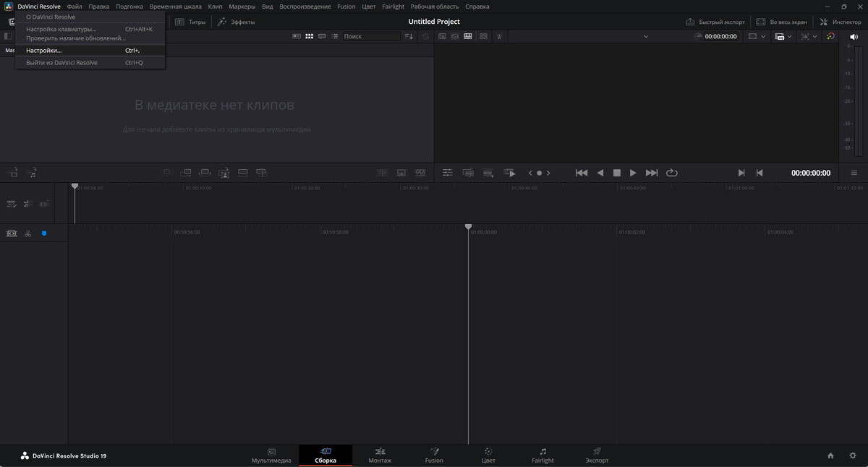Click the Ripple Overwrite edit icon
This screenshot has width=868, height=467.
point(205,173)
